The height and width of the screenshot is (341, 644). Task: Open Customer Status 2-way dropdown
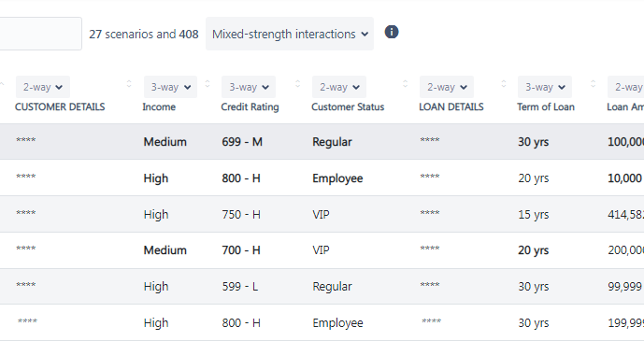pyautogui.click(x=339, y=87)
